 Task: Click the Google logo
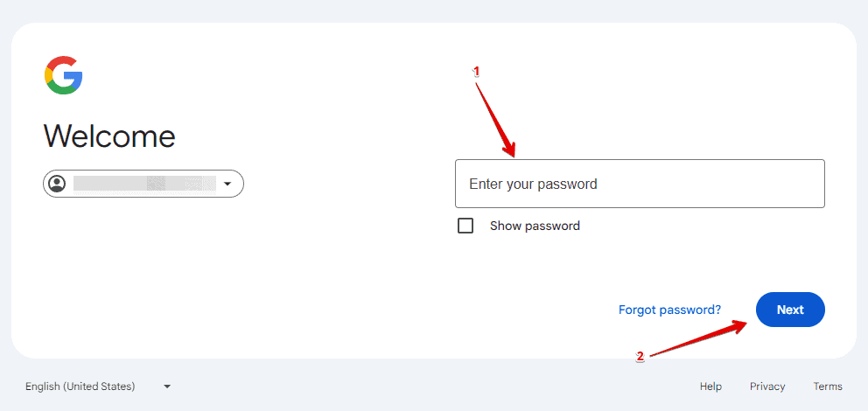coord(64,75)
